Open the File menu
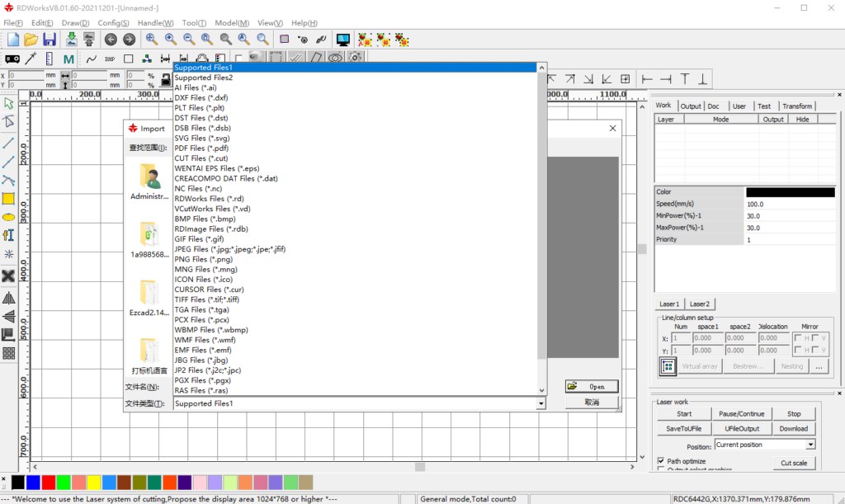This screenshot has height=504, width=845. [13, 23]
